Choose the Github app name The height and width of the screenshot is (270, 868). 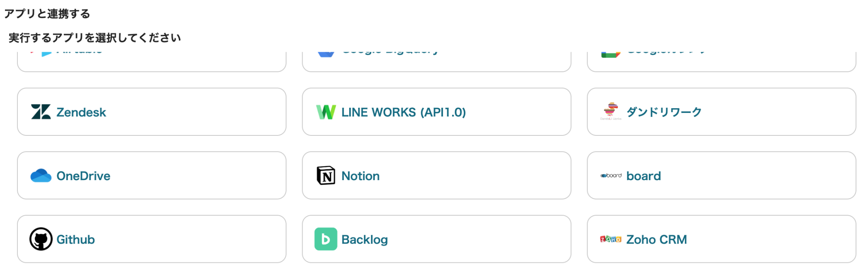point(76,240)
